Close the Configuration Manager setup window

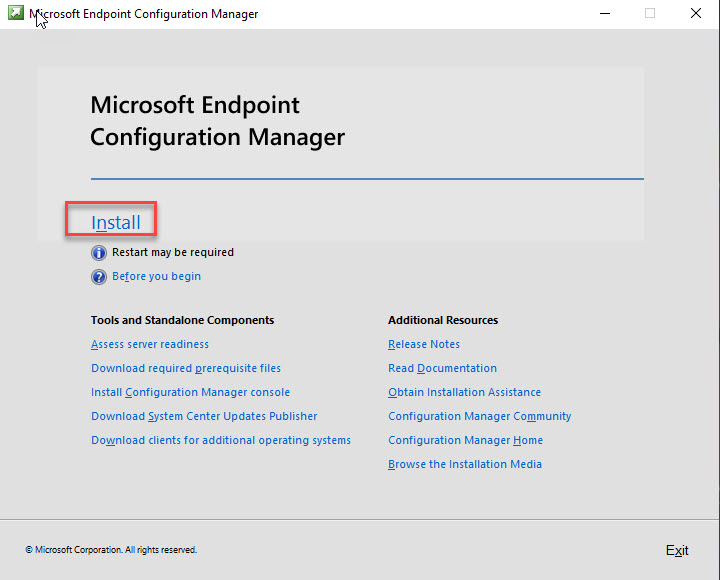[x=696, y=14]
